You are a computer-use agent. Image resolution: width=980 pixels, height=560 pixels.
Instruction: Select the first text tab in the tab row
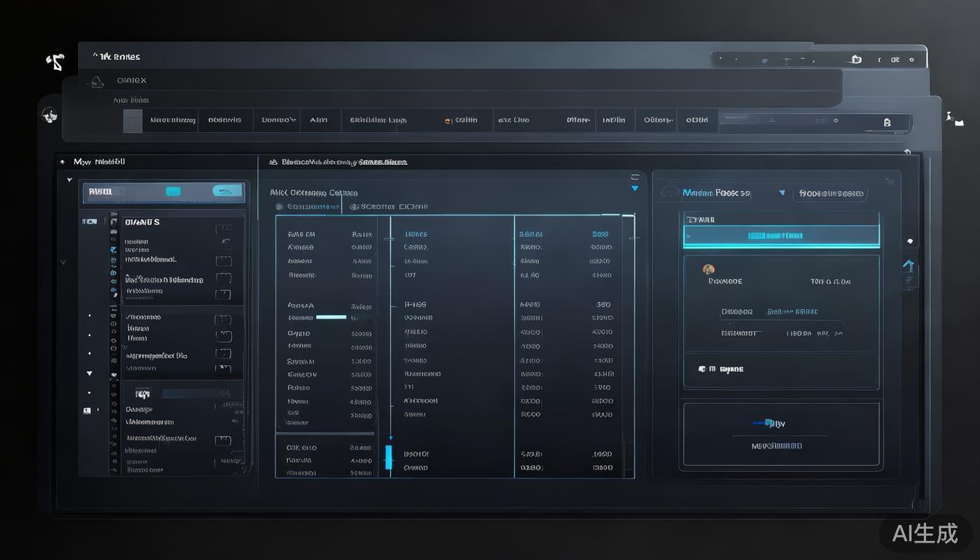[x=173, y=120]
